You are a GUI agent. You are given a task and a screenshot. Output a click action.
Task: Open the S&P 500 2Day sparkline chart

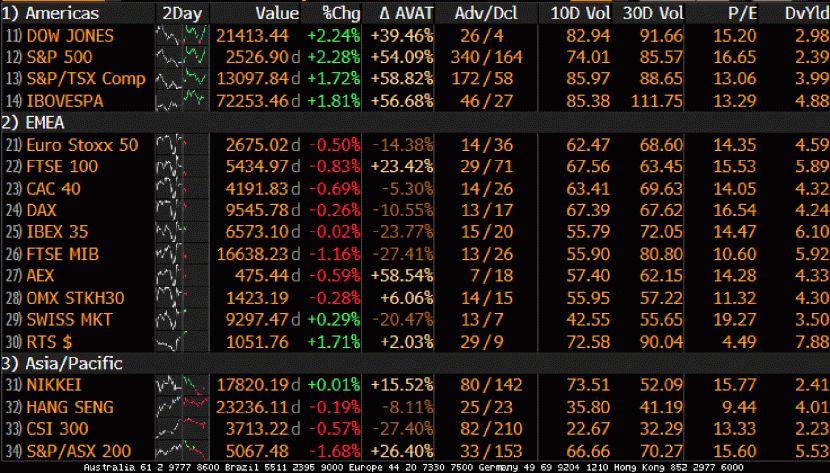click(x=182, y=57)
